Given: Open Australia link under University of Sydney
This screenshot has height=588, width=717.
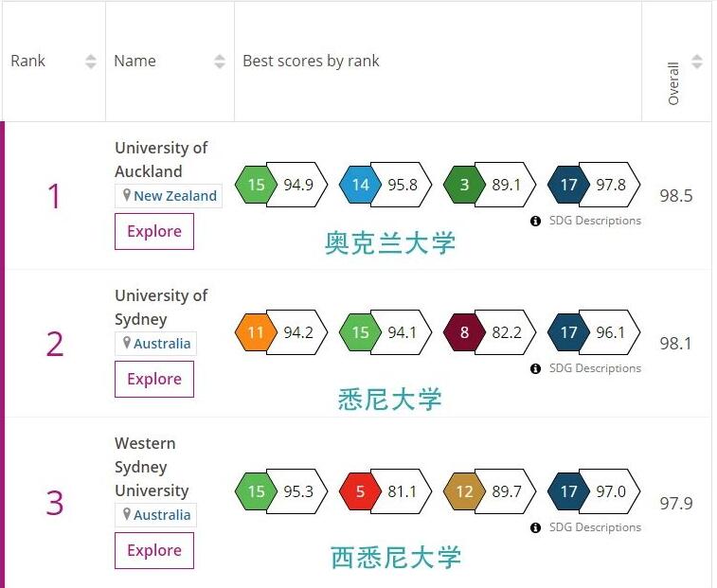Looking at the screenshot, I should 162,344.
